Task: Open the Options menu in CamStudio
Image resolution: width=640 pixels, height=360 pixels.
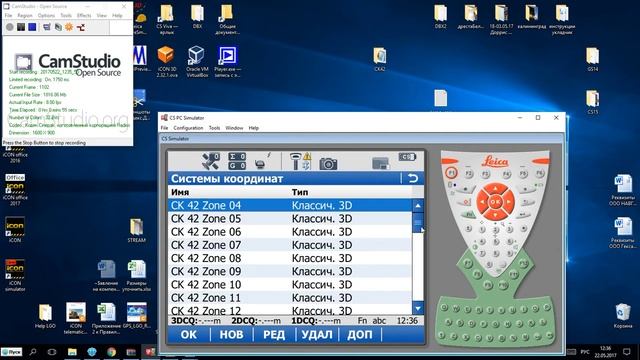Action: pyautogui.click(x=46, y=16)
